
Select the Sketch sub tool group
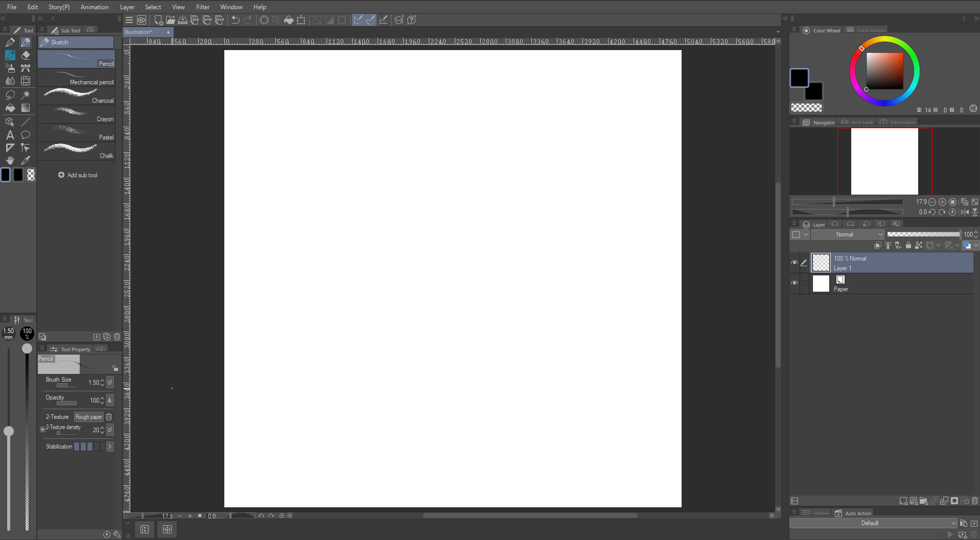[76, 42]
